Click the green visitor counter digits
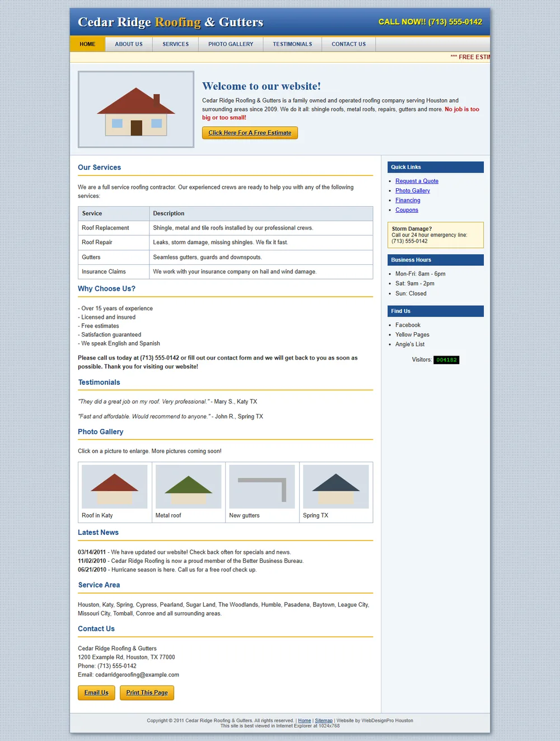The image size is (560, 741). pyautogui.click(x=446, y=360)
